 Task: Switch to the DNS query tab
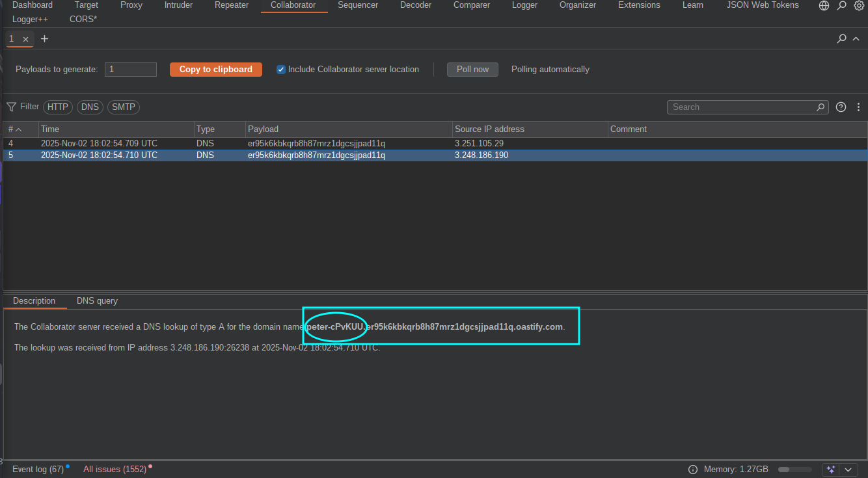(x=97, y=300)
